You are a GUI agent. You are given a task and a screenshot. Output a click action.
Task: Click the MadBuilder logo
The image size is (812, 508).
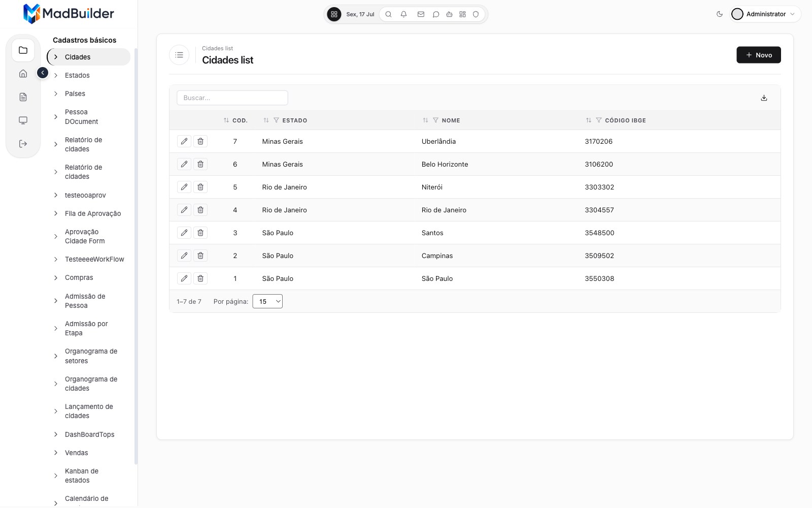click(x=69, y=14)
